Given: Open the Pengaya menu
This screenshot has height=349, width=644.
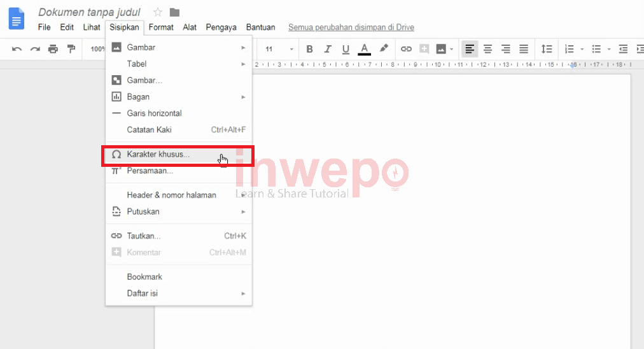Looking at the screenshot, I should (221, 27).
